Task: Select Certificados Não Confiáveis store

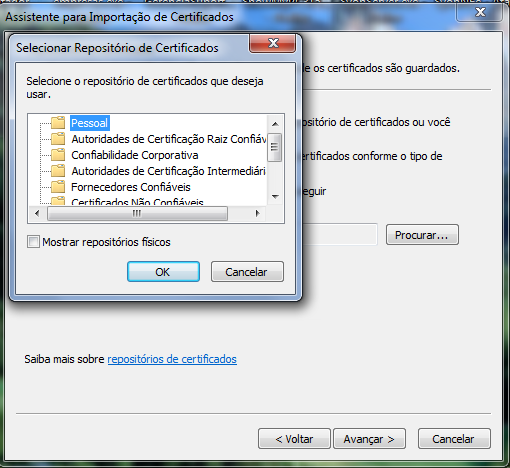Action: click(x=137, y=202)
